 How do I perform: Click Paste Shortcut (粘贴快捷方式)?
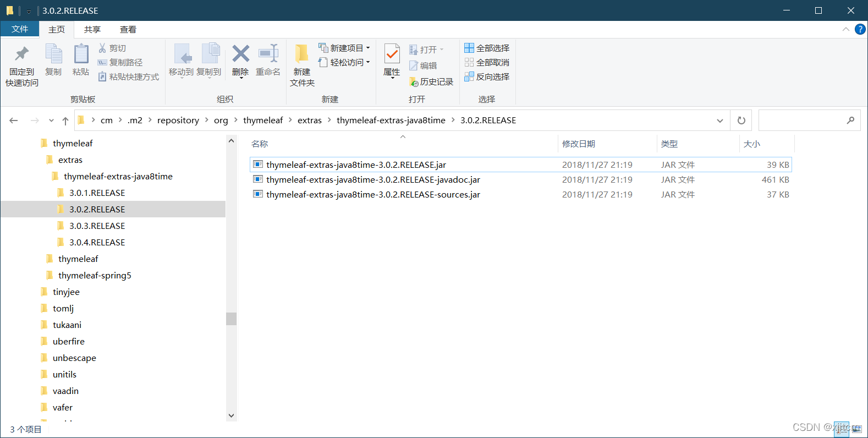coord(129,76)
